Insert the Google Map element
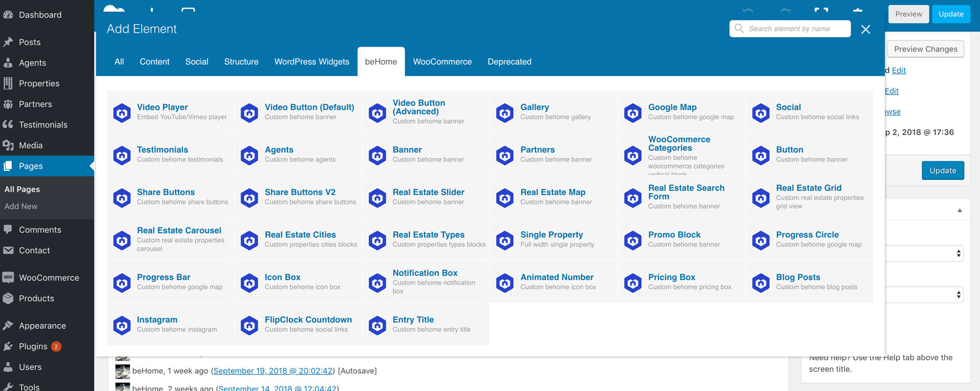Image resolution: width=980 pixels, height=391 pixels. (x=681, y=112)
